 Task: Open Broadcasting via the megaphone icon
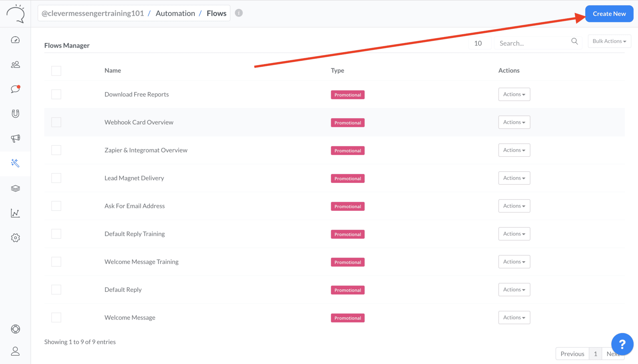coord(15,138)
